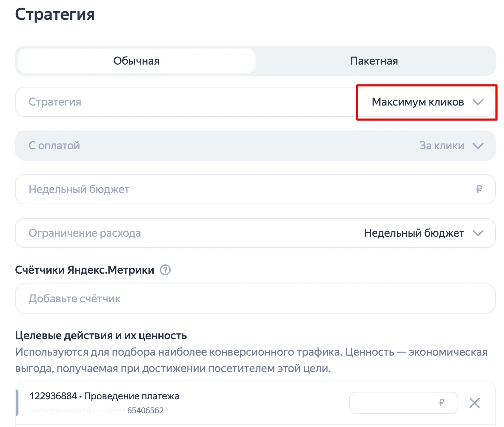The image size is (504, 427).
Task: Switch to the Обычная strategy tab
Action: [137, 61]
